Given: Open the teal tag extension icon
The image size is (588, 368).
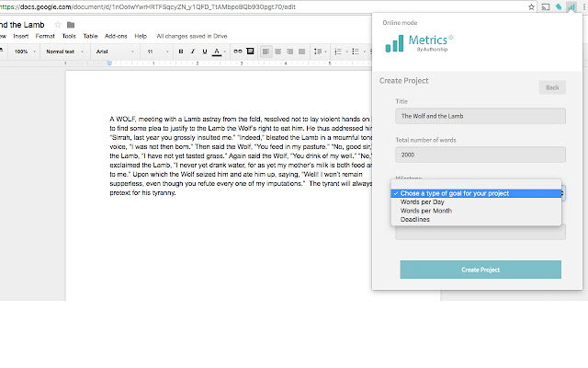Looking at the screenshot, I should click(559, 6).
